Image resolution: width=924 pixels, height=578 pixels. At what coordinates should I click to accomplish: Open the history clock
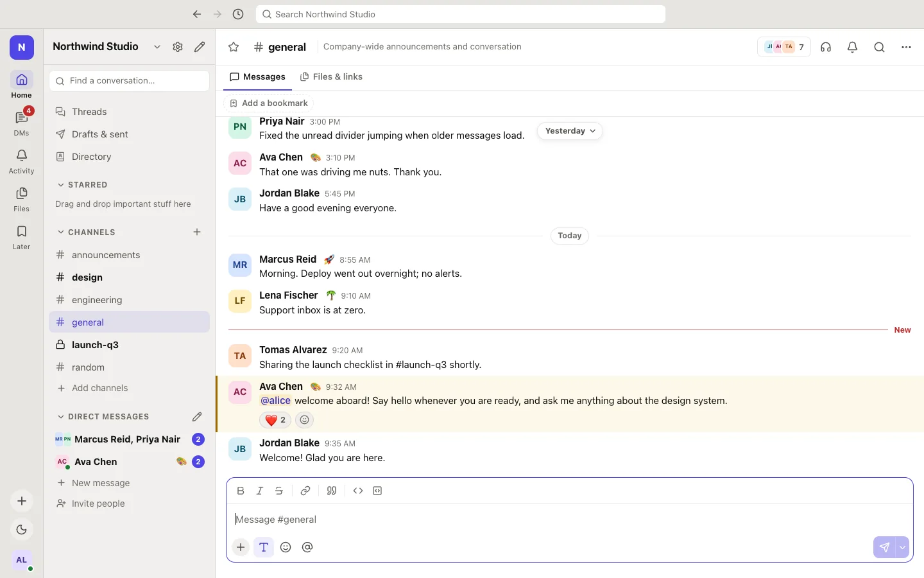tap(238, 14)
